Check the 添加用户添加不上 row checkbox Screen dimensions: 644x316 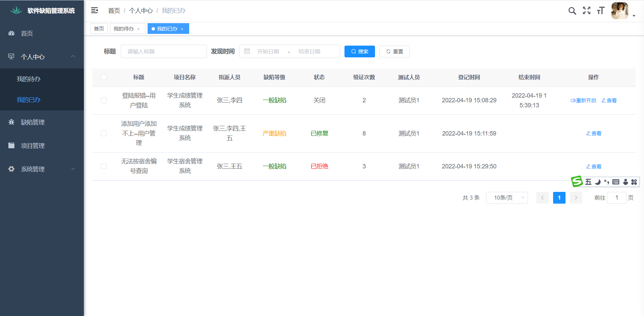coord(104,133)
